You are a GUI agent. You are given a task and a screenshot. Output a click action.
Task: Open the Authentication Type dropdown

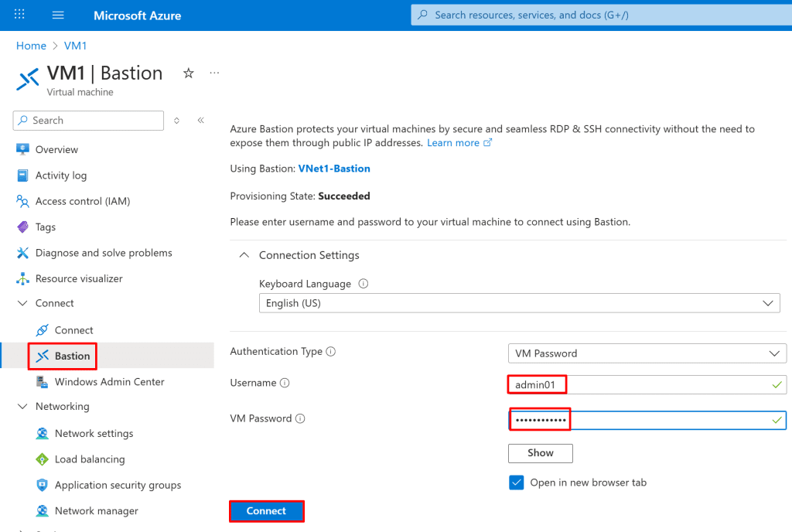[x=647, y=353]
